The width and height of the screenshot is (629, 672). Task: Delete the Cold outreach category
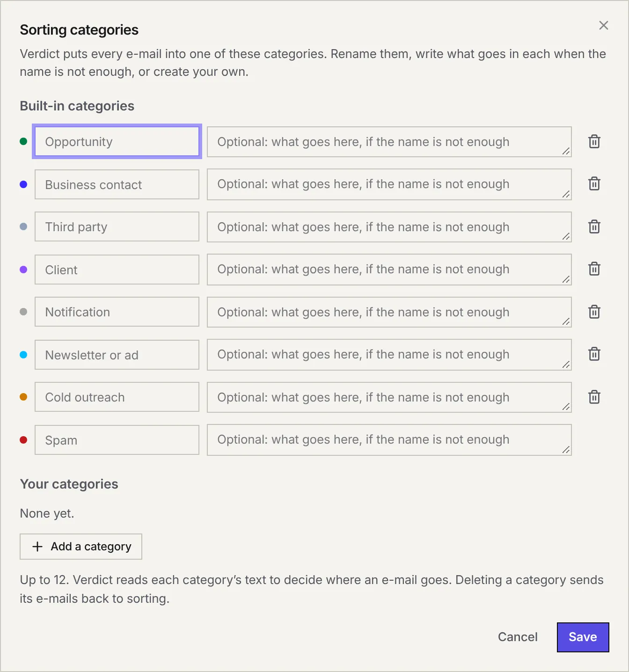click(594, 397)
